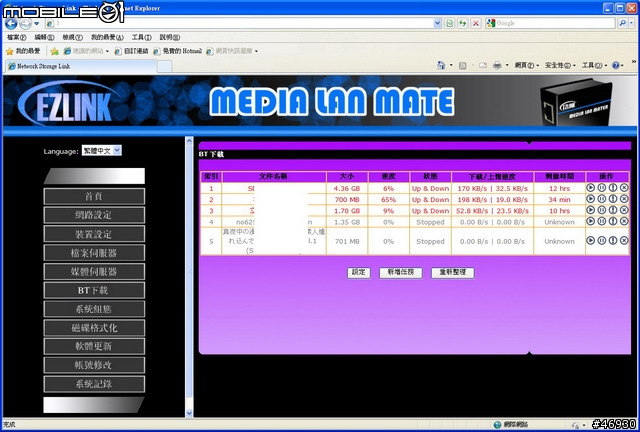Click the browser Home icon

pos(441,65)
